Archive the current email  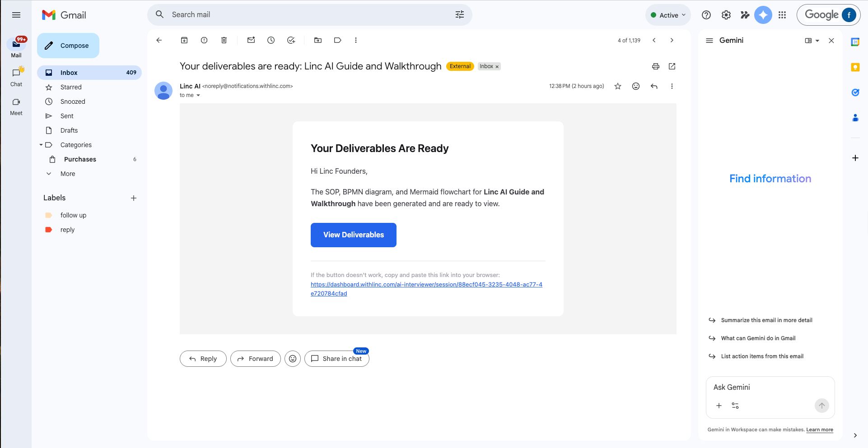tap(184, 40)
